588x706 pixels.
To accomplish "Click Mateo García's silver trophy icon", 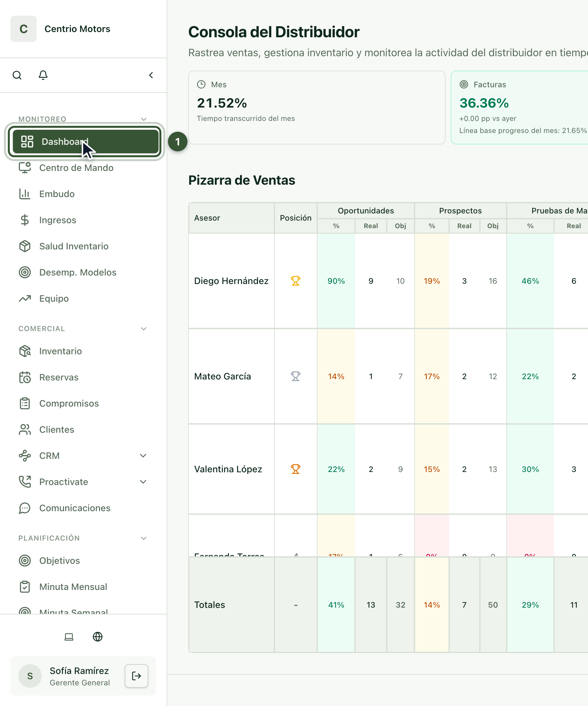I will [x=296, y=376].
